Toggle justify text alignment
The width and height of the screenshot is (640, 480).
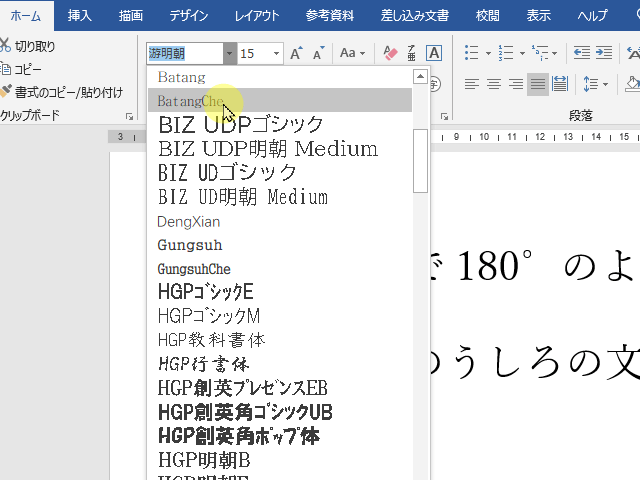click(x=538, y=85)
